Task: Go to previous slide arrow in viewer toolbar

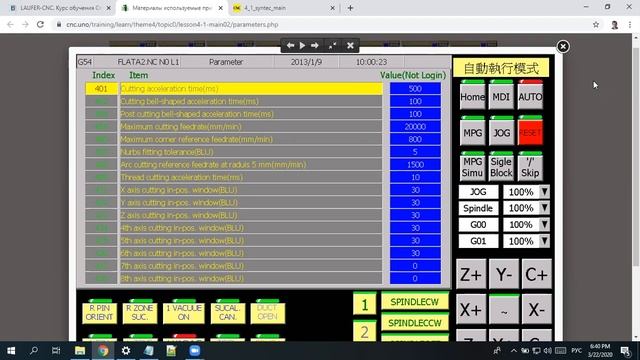Action: (x=290, y=45)
